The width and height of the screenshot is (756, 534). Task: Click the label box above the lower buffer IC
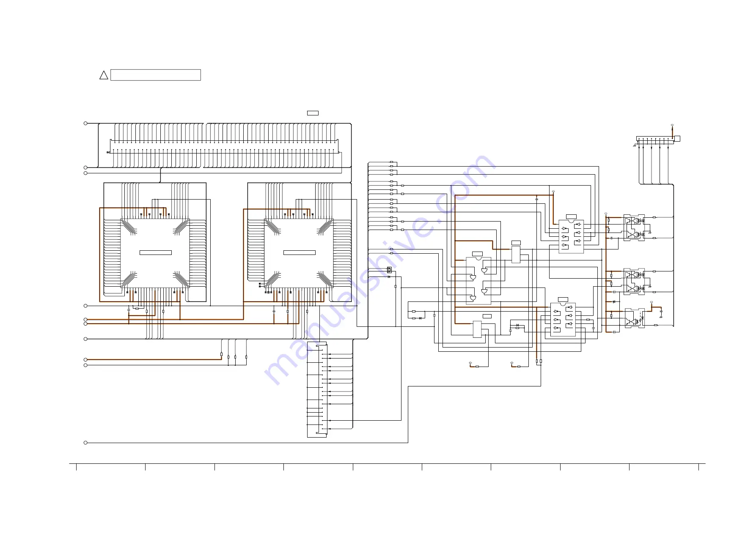pyautogui.click(x=563, y=299)
